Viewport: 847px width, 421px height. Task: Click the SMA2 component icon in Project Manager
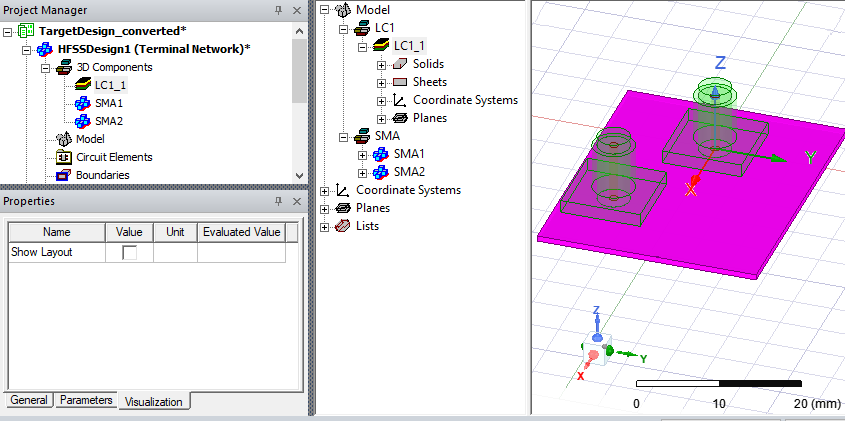pyautogui.click(x=83, y=121)
